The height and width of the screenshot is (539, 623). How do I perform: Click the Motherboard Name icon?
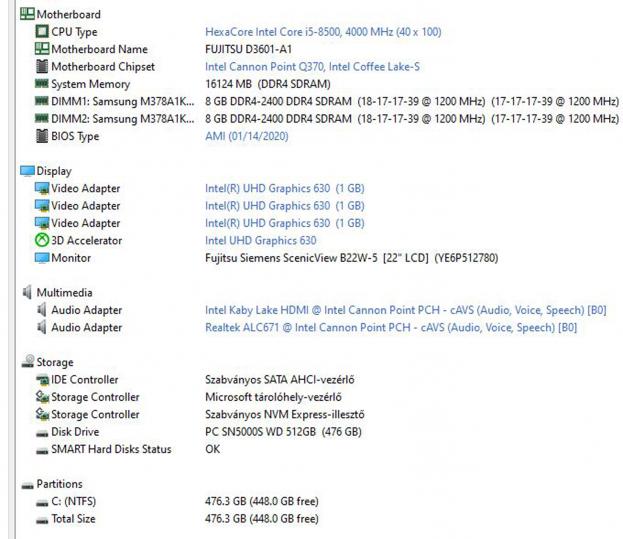point(42,48)
